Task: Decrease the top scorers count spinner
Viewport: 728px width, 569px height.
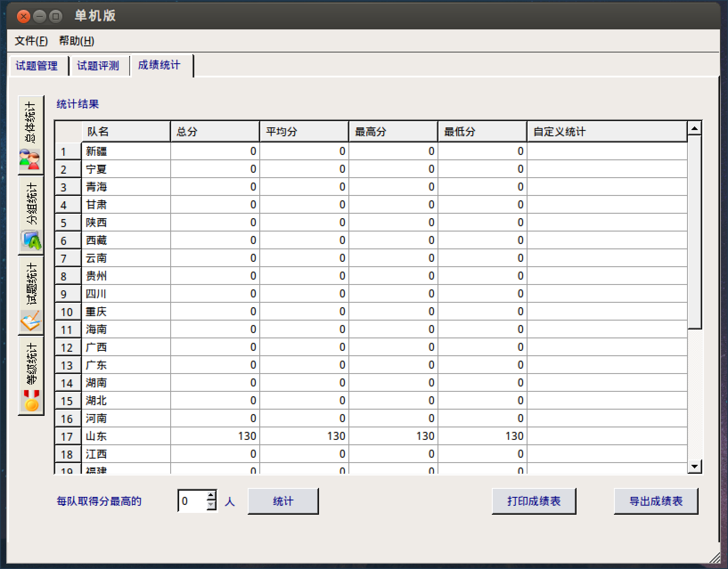Action: [211, 505]
